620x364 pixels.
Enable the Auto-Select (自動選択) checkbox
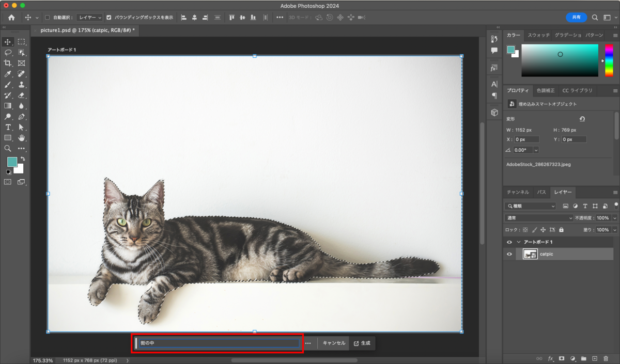47,17
